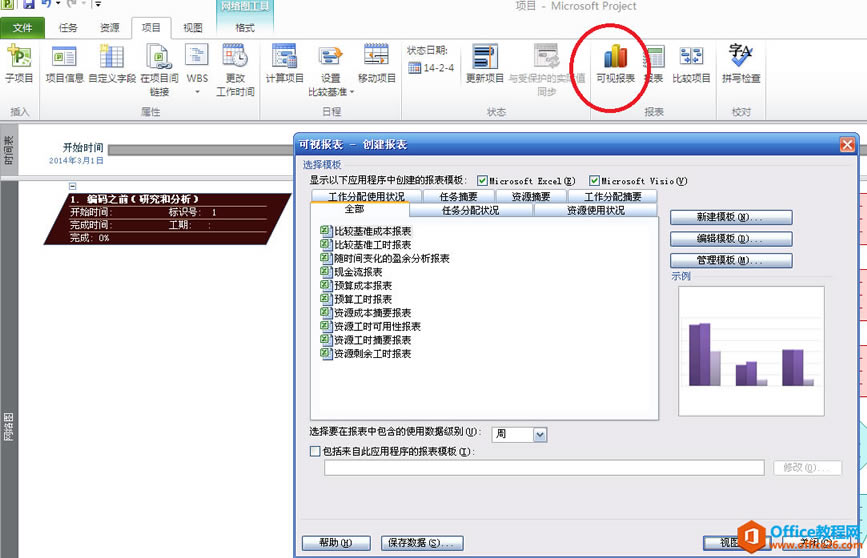867x558 pixels.
Task: Click Move Project
Action: (x=377, y=64)
